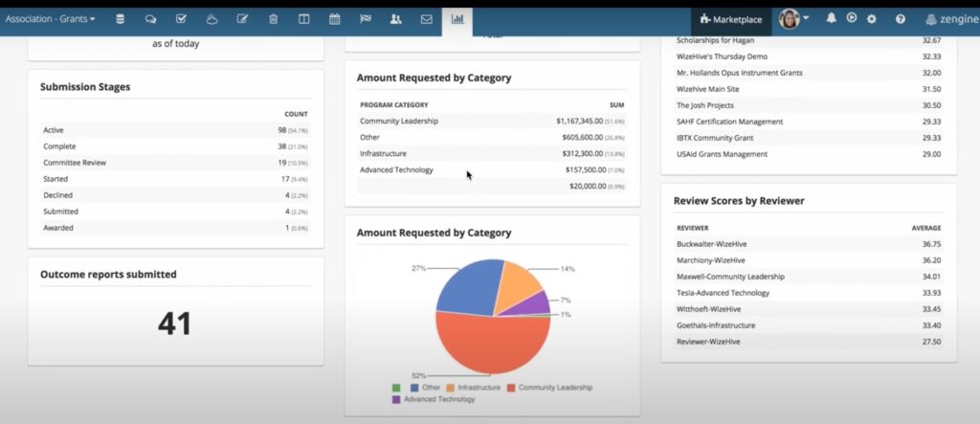
Task: Toggle the Advanced Technology legend entry
Action: pyautogui.click(x=434, y=399)
